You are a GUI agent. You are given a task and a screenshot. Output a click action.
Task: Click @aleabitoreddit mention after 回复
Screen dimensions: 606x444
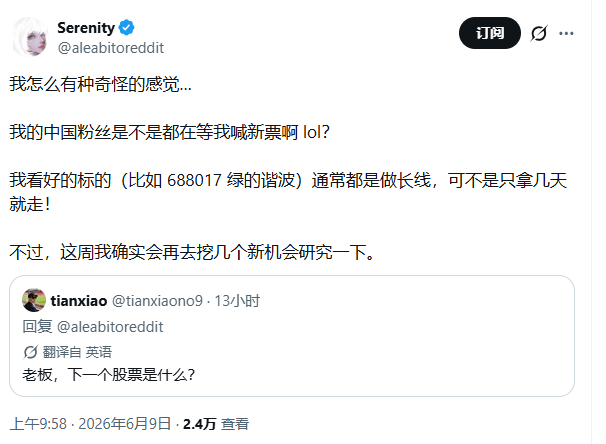110,327
